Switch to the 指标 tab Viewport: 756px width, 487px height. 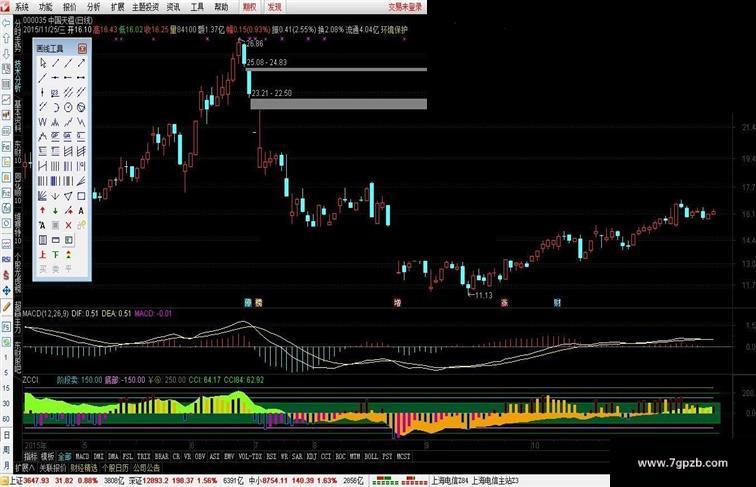tap(31, 456)
